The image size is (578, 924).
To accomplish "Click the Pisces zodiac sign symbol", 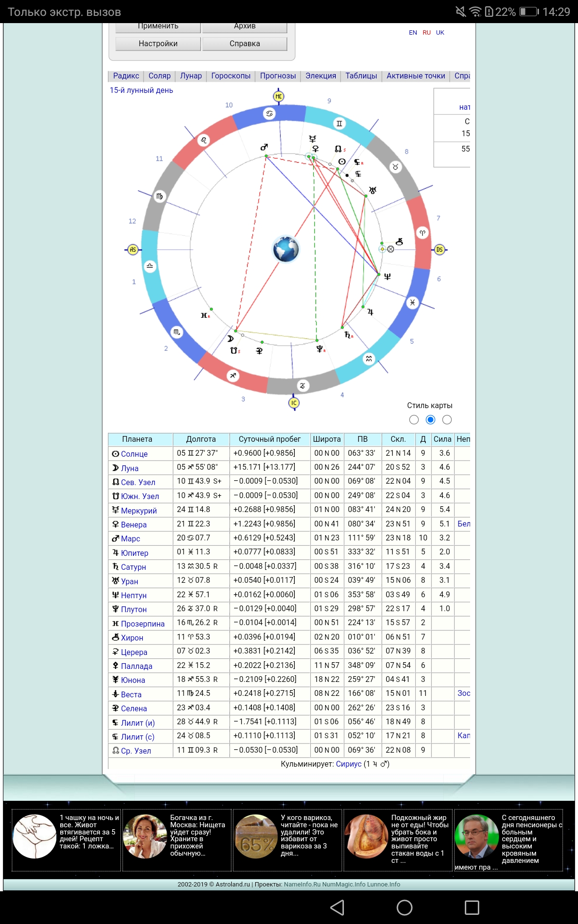I will [x=412, y=302].
